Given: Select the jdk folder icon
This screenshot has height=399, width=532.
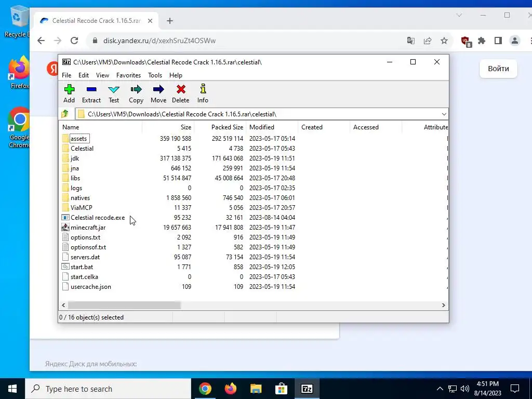Looking at the screenshot, I should 65,158.
